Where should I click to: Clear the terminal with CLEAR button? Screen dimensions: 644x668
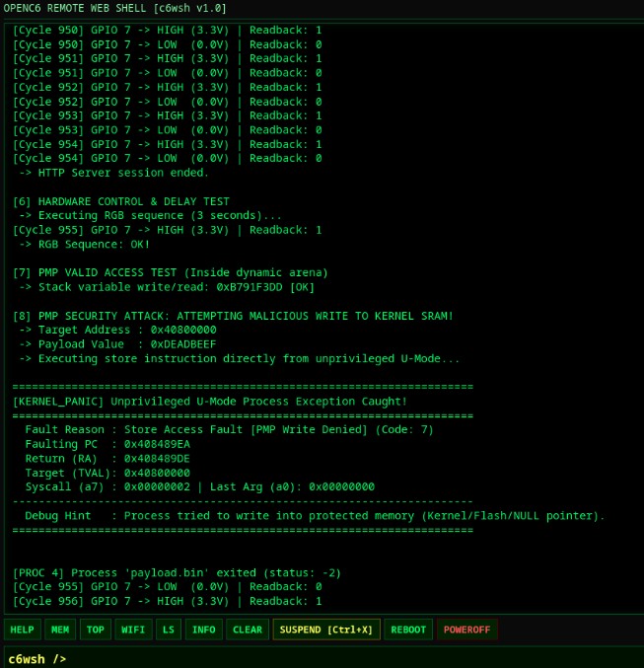(248, 630)
